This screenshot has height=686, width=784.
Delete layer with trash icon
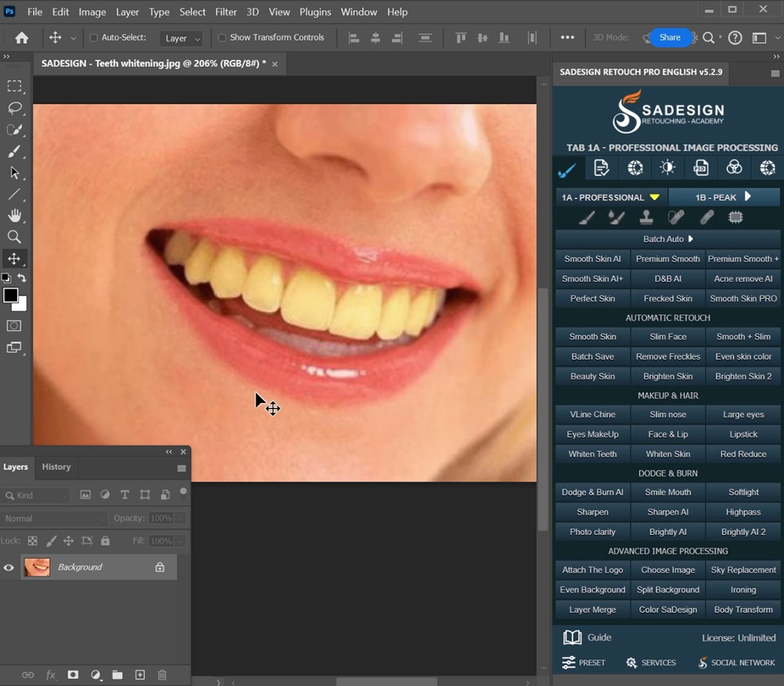[x=162, y=674]
